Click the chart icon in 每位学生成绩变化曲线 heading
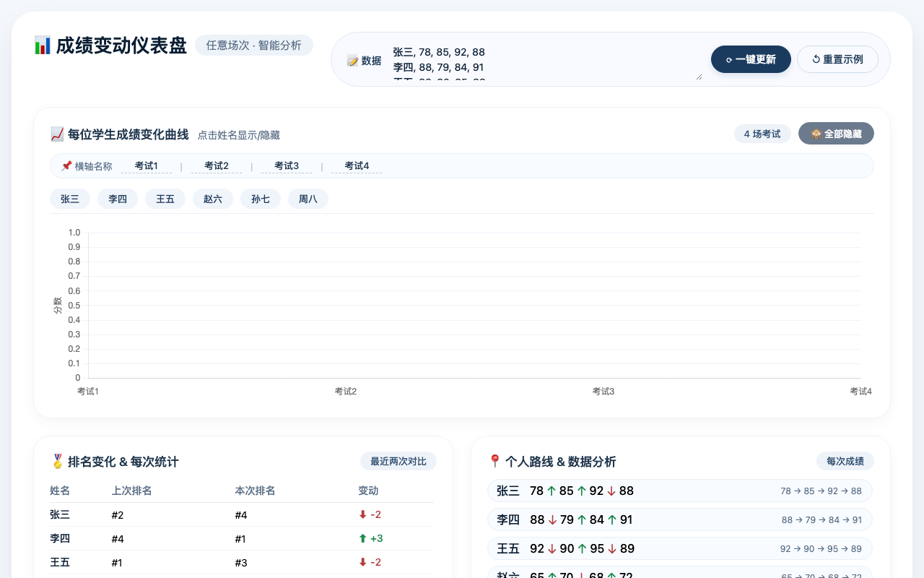This screenshot has height=578, width=924. (x=57, y=134)
